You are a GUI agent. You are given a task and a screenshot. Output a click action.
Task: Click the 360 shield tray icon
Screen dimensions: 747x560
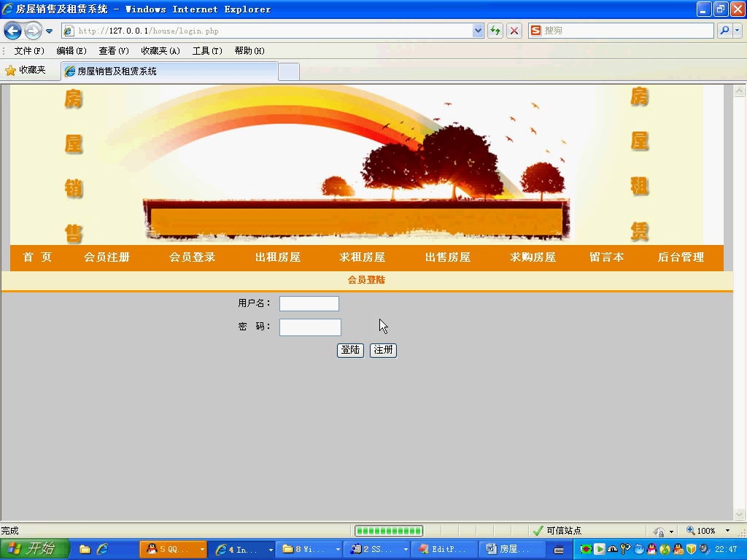pos(692,550)
